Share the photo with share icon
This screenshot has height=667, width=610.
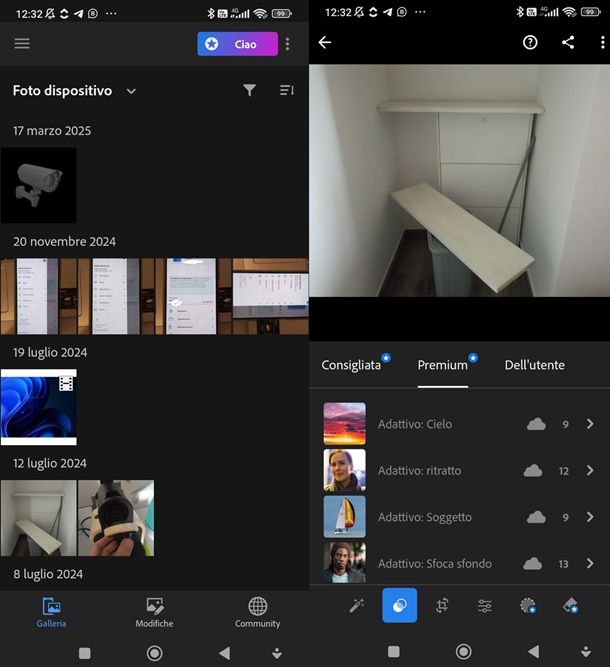568,42
